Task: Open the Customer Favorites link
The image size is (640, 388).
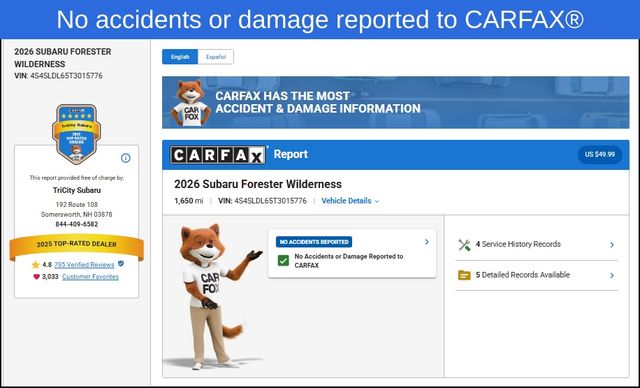Action: point(90,277)
